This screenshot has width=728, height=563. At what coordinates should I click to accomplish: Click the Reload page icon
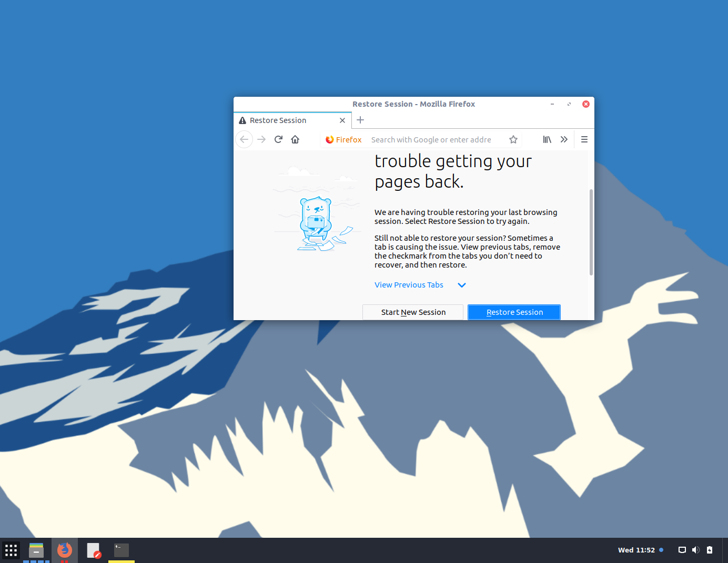click(x=278, y=139)
